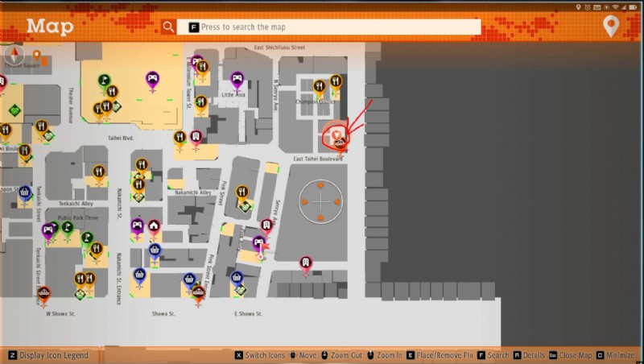Select the red-circled orange pin marker
644x364 pixels.
(x=336, y=134)
